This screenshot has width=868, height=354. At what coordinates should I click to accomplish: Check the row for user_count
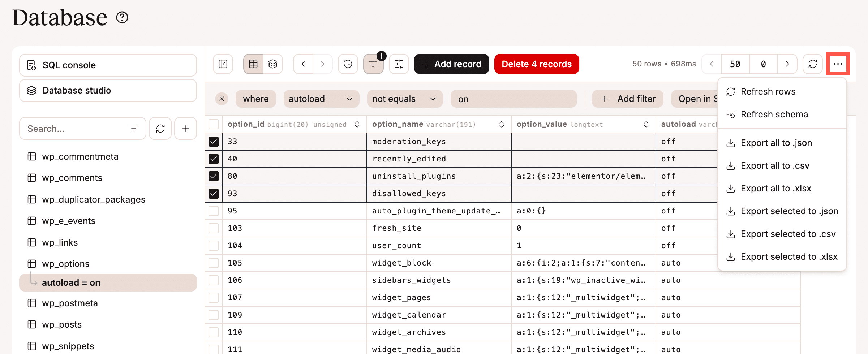pos(213,245)
